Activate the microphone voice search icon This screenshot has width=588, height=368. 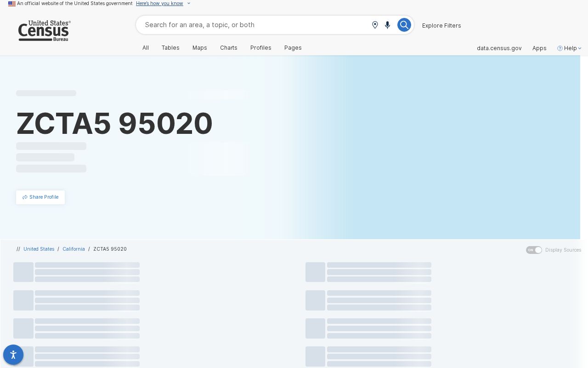(x=387, y=25)
